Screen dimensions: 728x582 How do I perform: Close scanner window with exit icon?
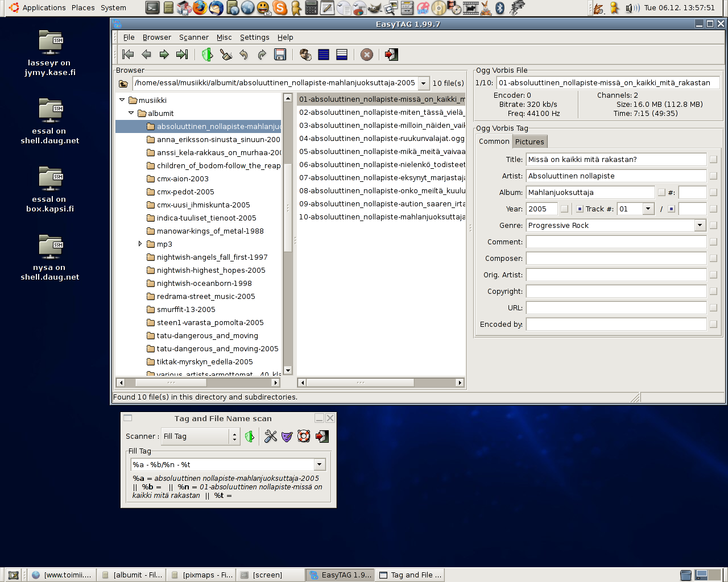pos(322,436)
